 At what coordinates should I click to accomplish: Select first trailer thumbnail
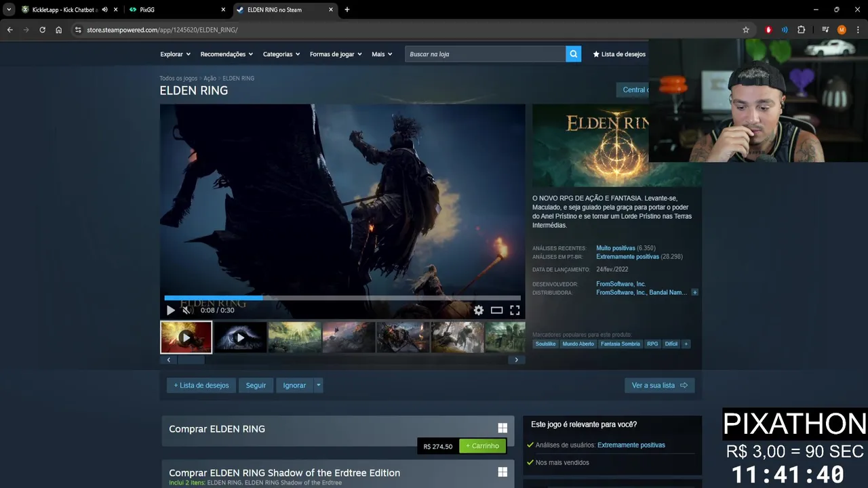[x=186, y=338]
